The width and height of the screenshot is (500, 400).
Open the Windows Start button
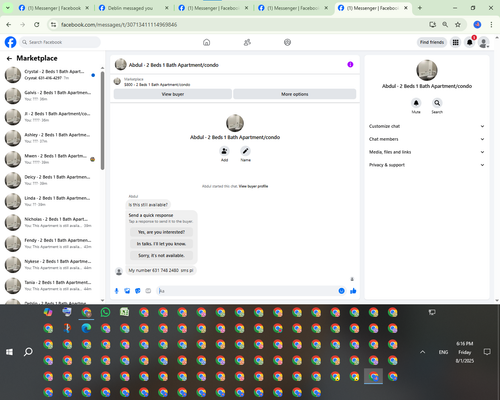click(x=9, y=352)
